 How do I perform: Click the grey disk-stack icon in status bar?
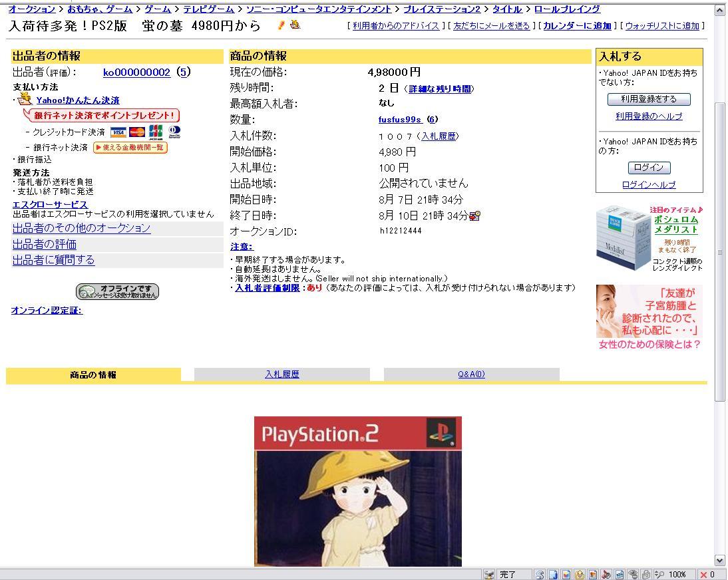pyautogui.click(x=632, y=575)
